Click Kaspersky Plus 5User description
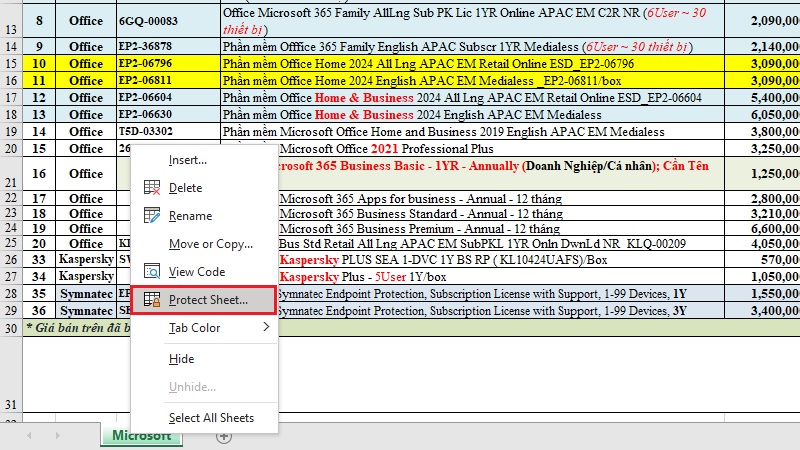The height and width of the screenshot is (450, 800). (x=501, y=277)
